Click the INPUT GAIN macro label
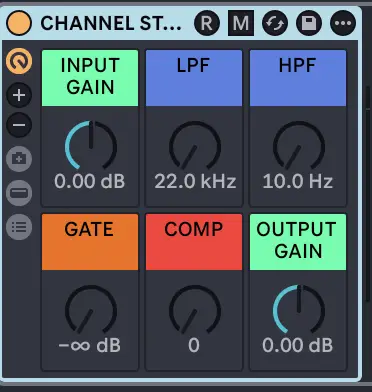The image size is (372, 392). 90,78
